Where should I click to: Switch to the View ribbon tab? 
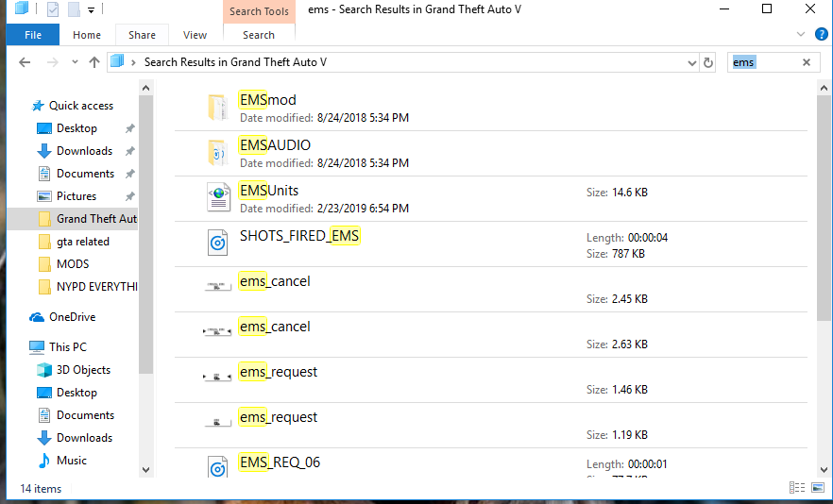(x=195, y=35)
